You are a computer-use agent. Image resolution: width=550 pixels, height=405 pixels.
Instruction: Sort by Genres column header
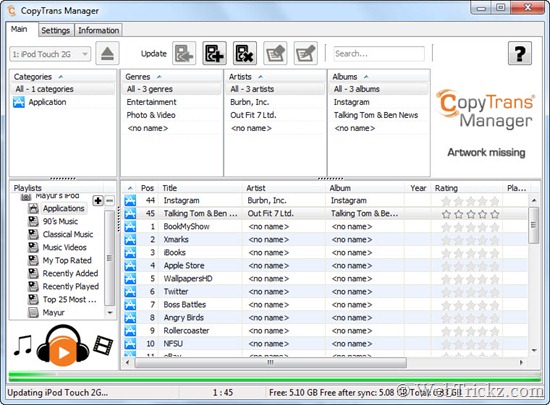pyautogui.click(x=172, y=76)
